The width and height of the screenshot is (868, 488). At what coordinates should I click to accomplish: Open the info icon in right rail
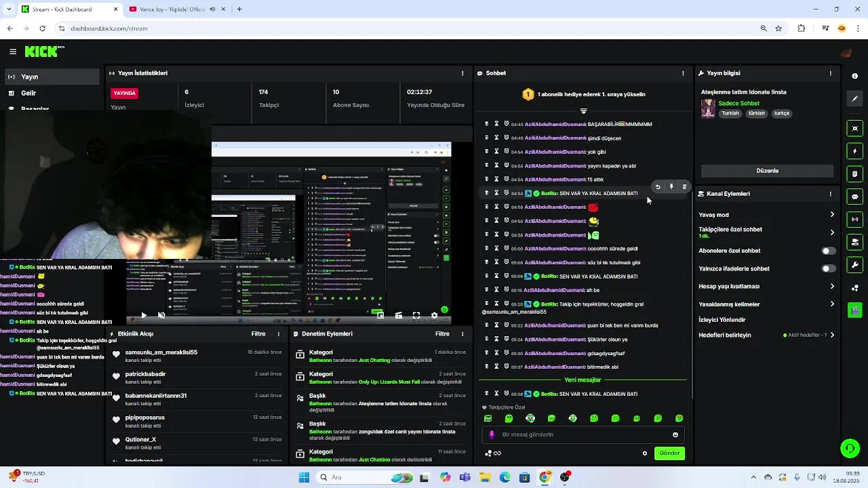[x=854, y=77]
